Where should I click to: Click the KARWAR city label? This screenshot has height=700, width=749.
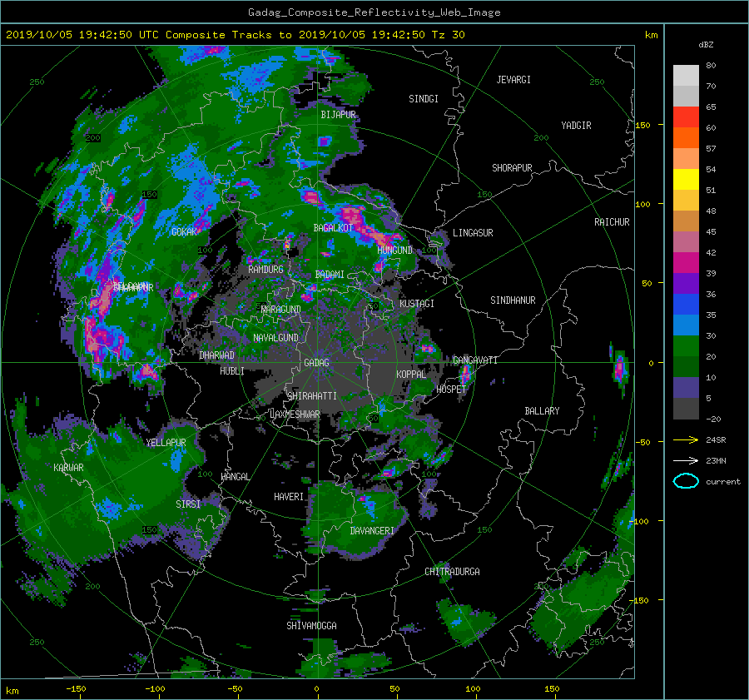[x=68, y=468]
